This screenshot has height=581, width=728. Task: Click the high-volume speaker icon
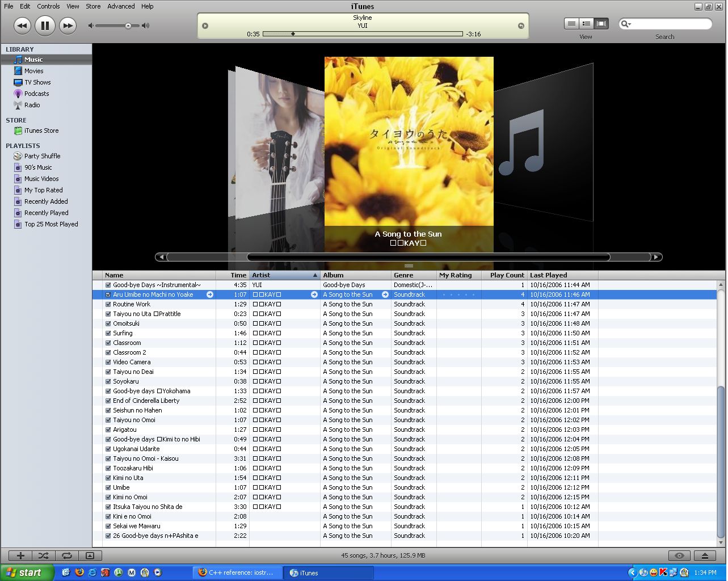[146, 26]
